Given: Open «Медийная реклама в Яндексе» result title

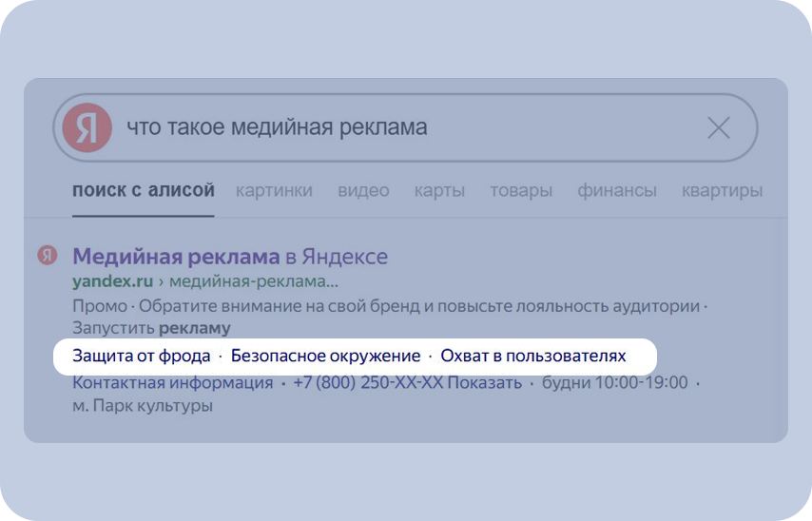Looking at the screenshot, I should [x=230, y=257].
